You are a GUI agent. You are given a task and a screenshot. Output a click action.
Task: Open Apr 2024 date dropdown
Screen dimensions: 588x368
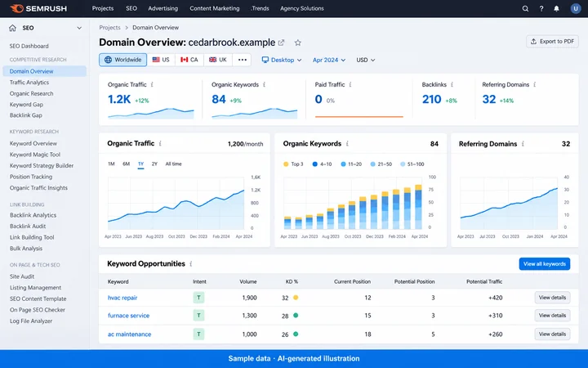point(329,60)
